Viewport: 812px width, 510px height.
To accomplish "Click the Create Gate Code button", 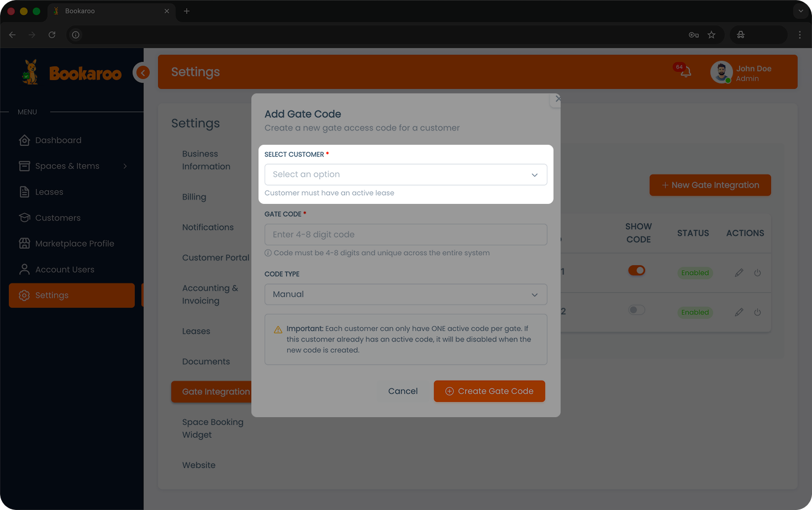I will coord(489,391).
